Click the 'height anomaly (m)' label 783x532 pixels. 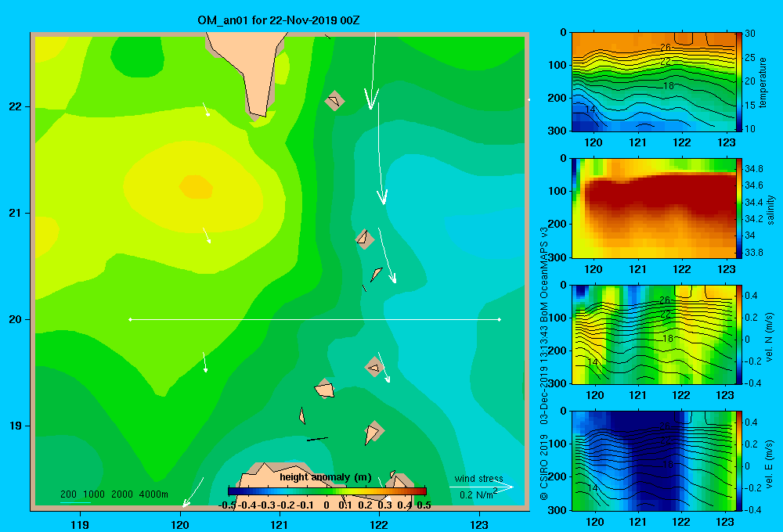click(x=326, y=477)
